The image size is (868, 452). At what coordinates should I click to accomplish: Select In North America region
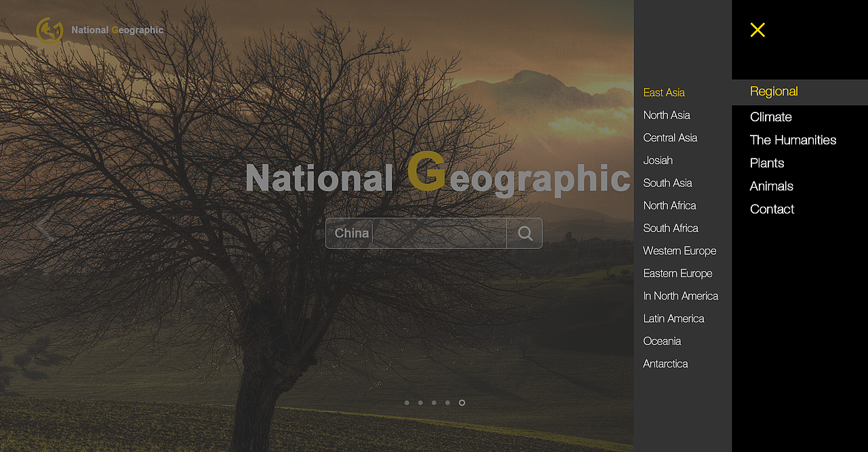point(681,295)
